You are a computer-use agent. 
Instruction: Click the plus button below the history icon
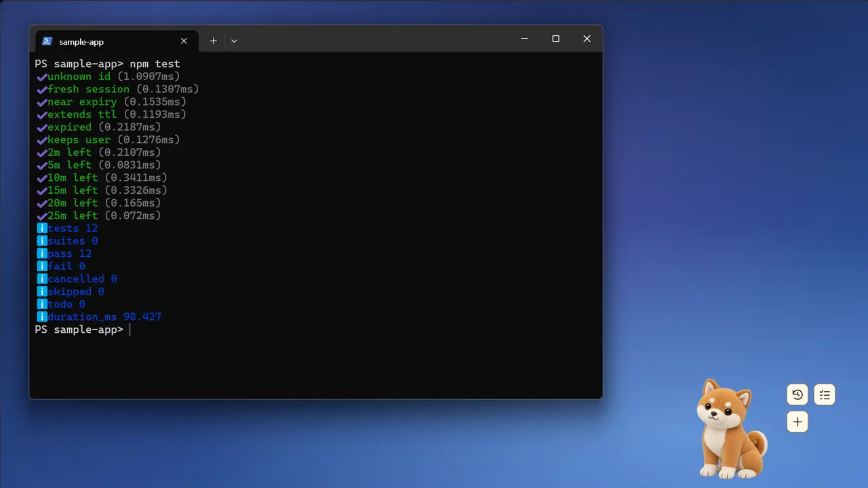797,422
